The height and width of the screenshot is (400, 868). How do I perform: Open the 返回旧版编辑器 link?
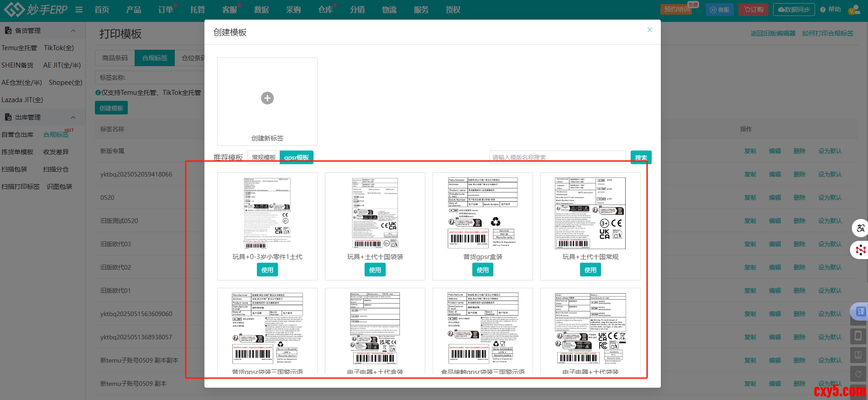(773, 33)
